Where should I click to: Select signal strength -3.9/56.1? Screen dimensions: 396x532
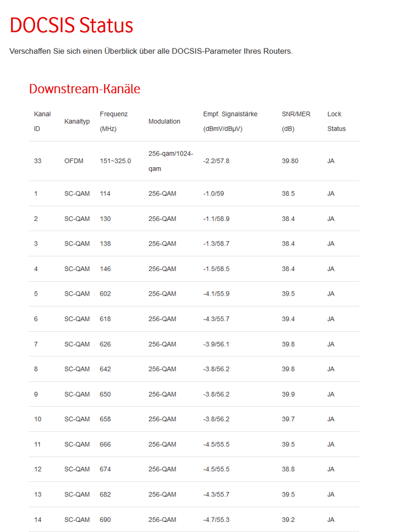coord(216,345)
